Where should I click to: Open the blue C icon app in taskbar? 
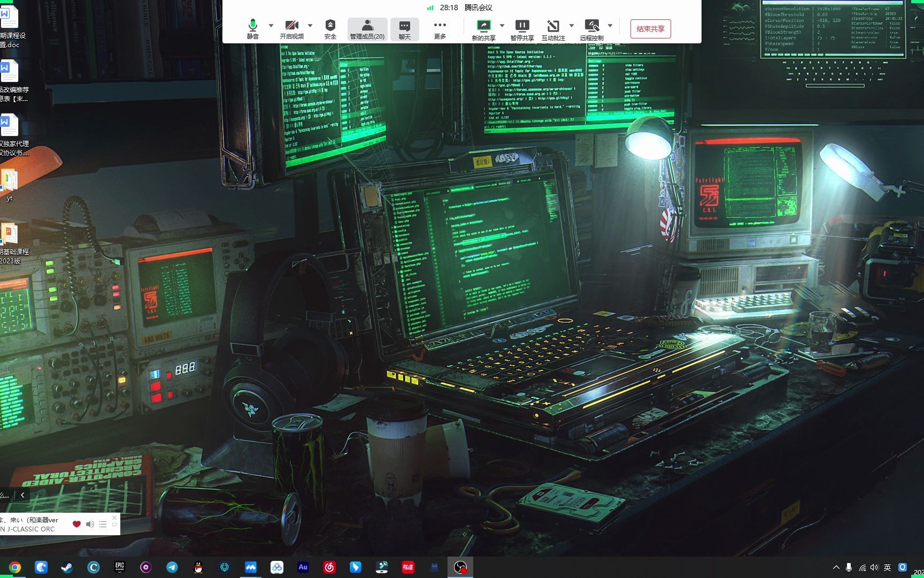click(94, 567)
